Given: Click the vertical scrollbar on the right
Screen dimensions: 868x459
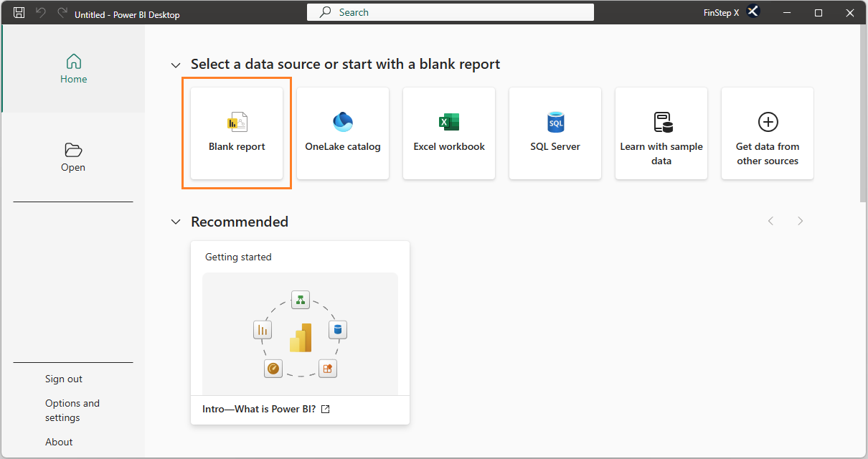Looking at the screenshot, I should (x=863, y=115).
